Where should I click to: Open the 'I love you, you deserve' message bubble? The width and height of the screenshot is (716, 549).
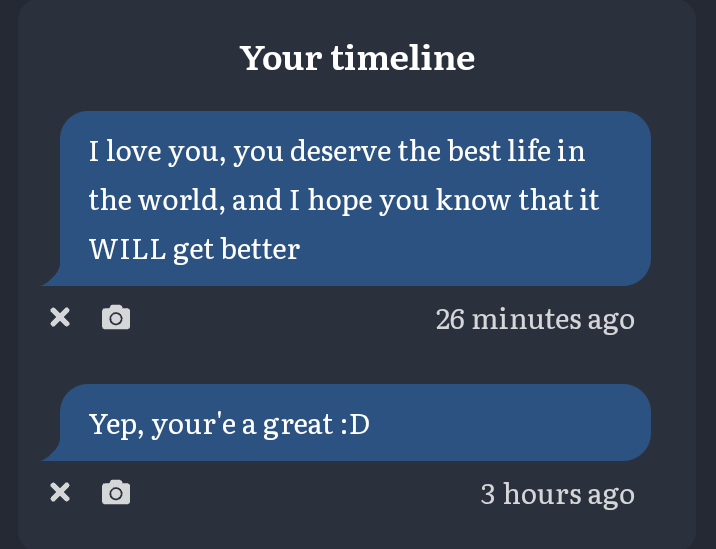click(355, 198)
